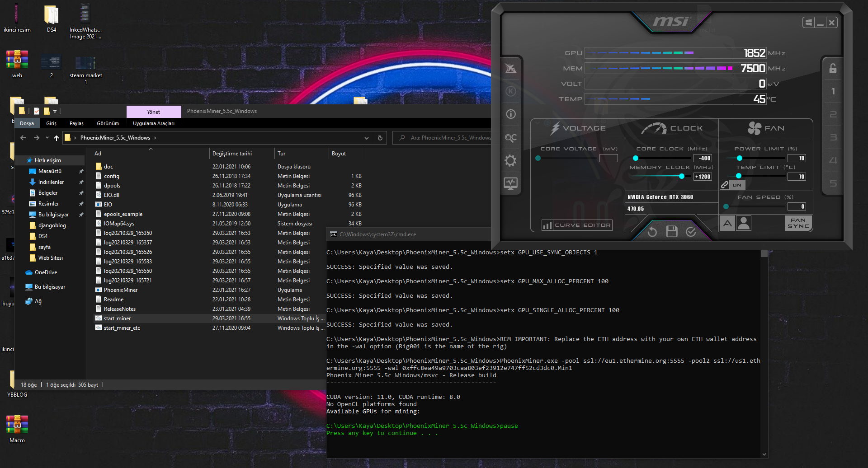Open the Uygulama Araçları tab
The image size is (868, 468).
(154, 123)
